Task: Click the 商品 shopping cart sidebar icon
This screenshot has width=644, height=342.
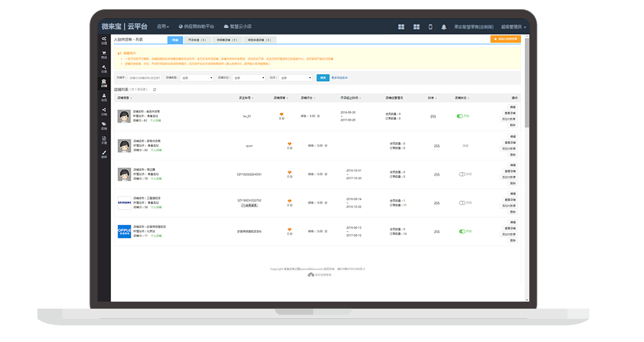Action: 104,54
